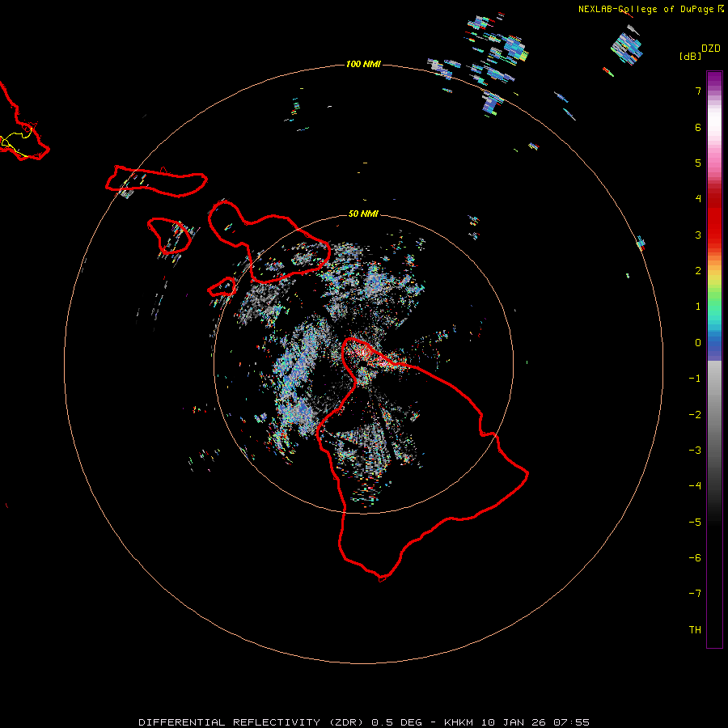Click the 2 value on the color scale

[698, 271]
